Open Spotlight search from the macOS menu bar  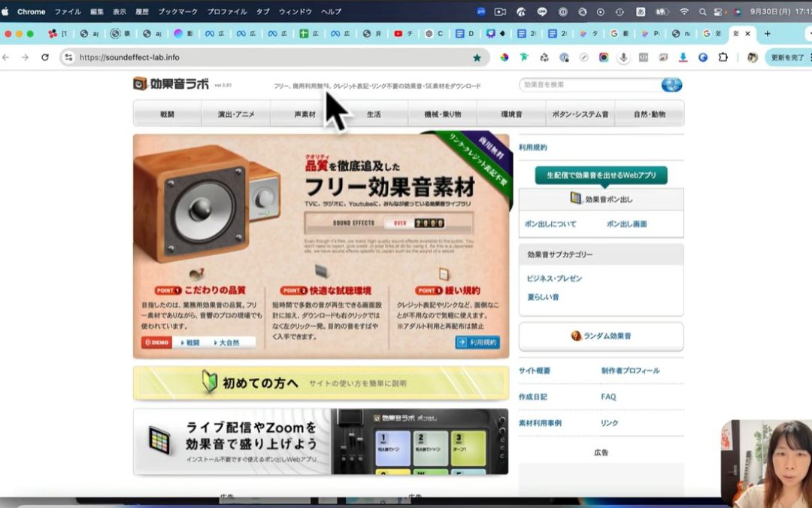coord(704,11)
